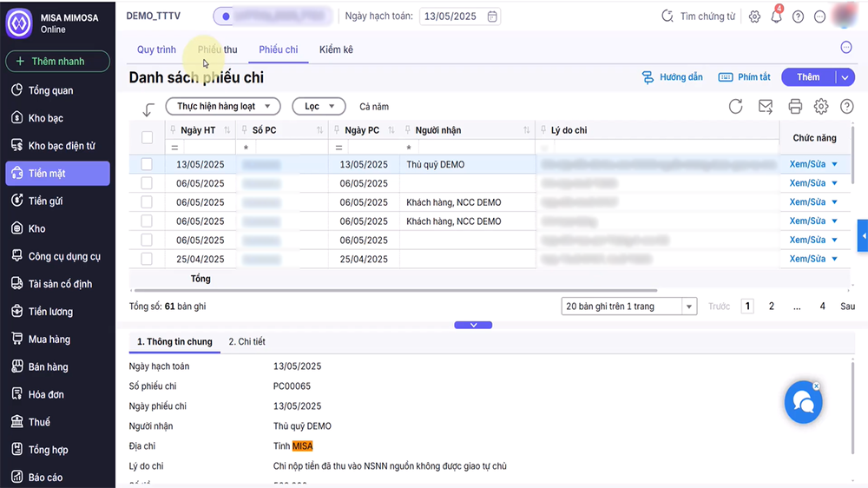Go to page 2 of the list
The image size is (868, 488).
point(772,307)
